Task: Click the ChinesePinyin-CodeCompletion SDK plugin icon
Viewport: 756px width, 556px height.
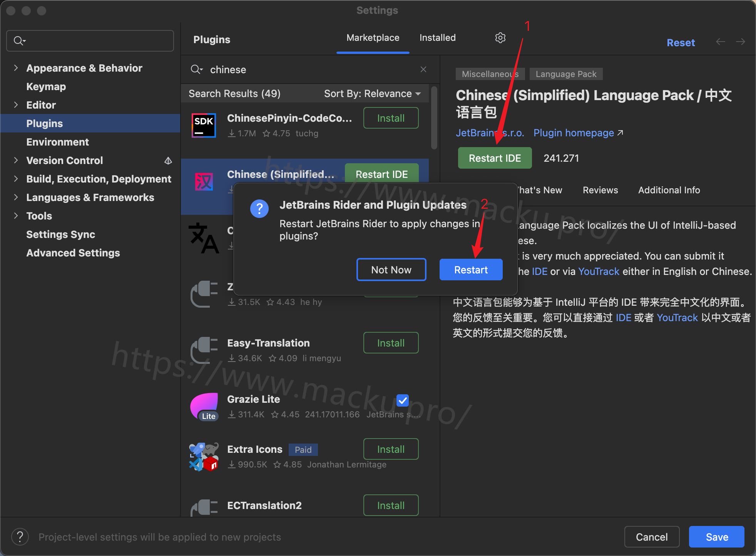Action: (204, 126)
